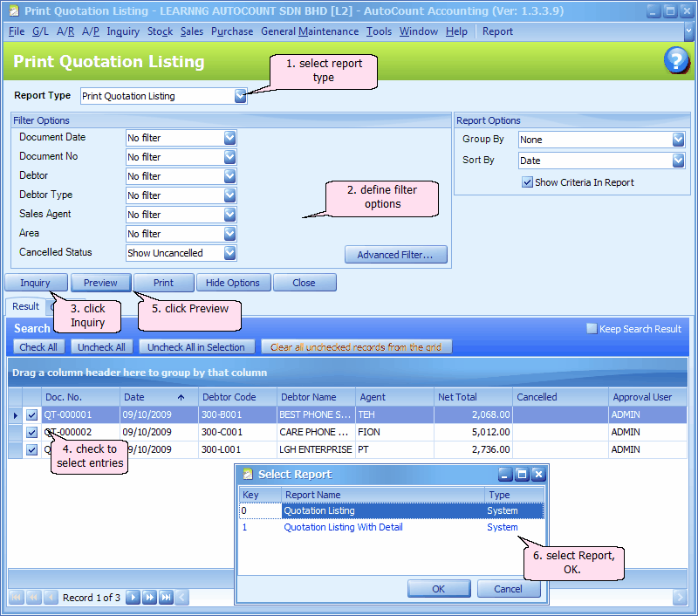Click the Check All button
The image size is (698, 616).
[x=38, y=347]
